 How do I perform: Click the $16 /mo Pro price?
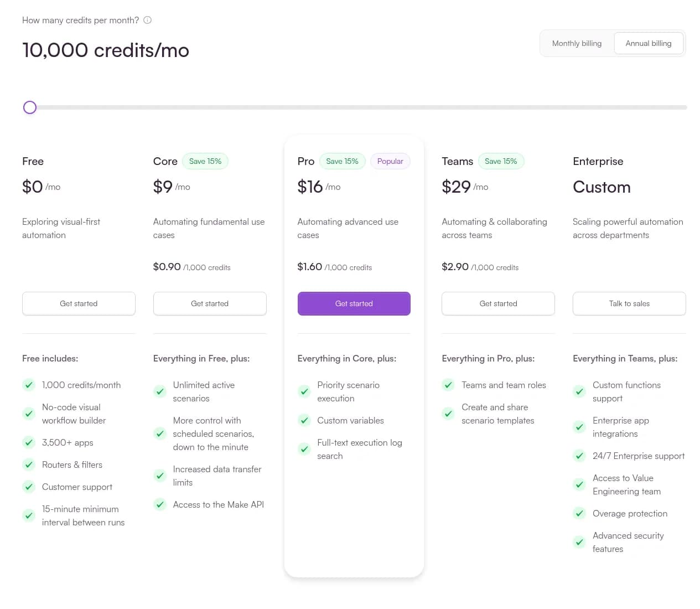[x=319, y=187]
